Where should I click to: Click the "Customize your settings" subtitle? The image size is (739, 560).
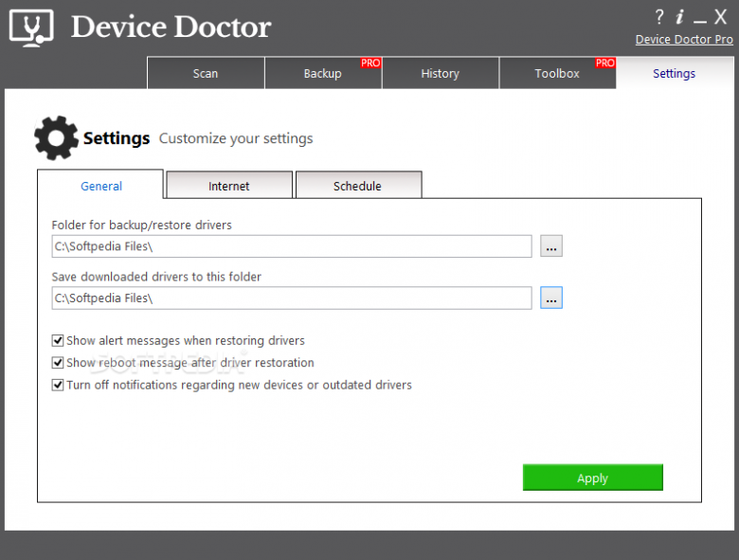(236, 138)
